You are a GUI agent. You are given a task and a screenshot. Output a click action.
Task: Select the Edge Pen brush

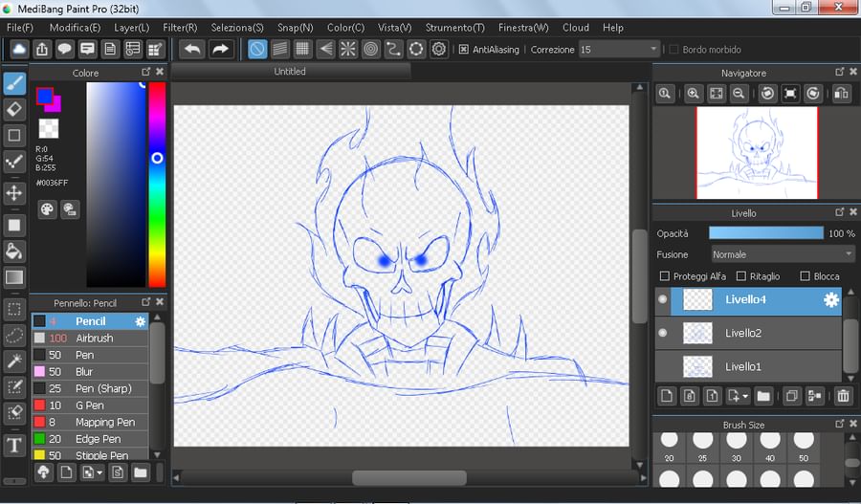point(90,439)
